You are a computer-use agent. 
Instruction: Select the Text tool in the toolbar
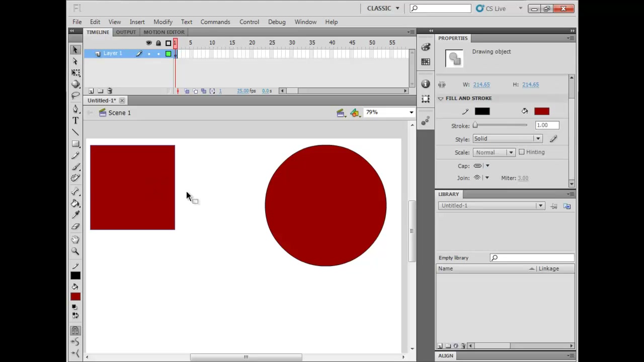point(75,121)
